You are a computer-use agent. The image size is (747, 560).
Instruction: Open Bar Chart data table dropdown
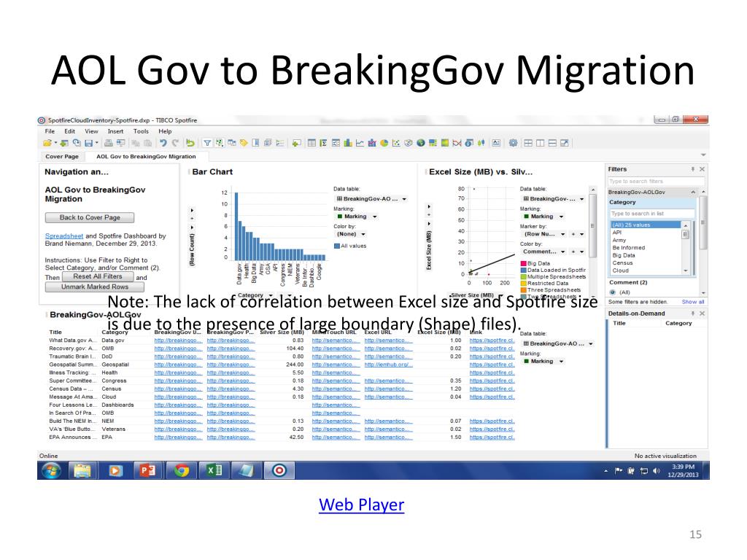coord(404,199)
